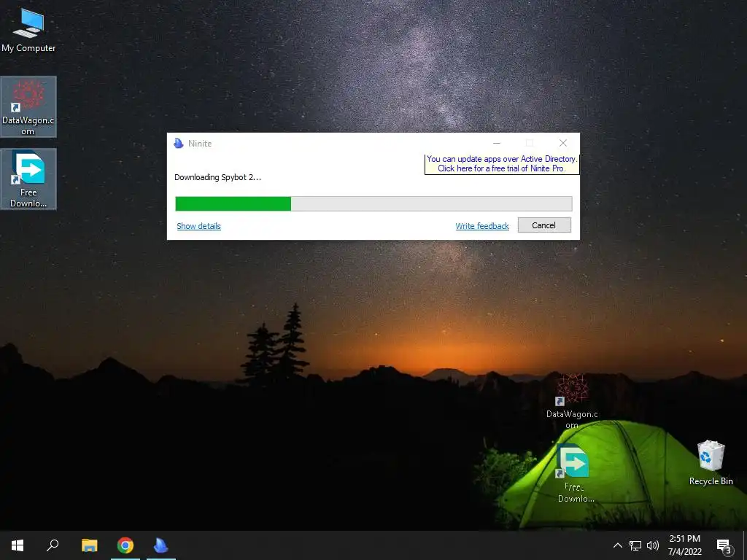Open the My Computer desktop icon

[28, 31]
